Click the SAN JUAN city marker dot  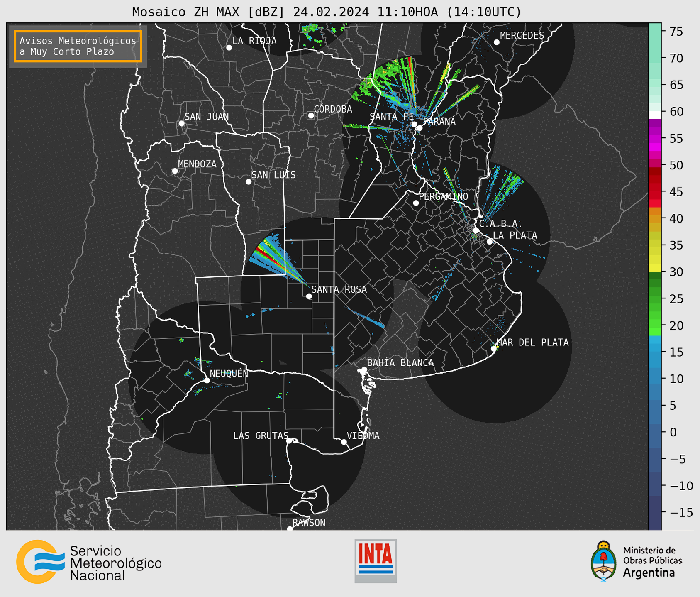click(x=181, y=123)
